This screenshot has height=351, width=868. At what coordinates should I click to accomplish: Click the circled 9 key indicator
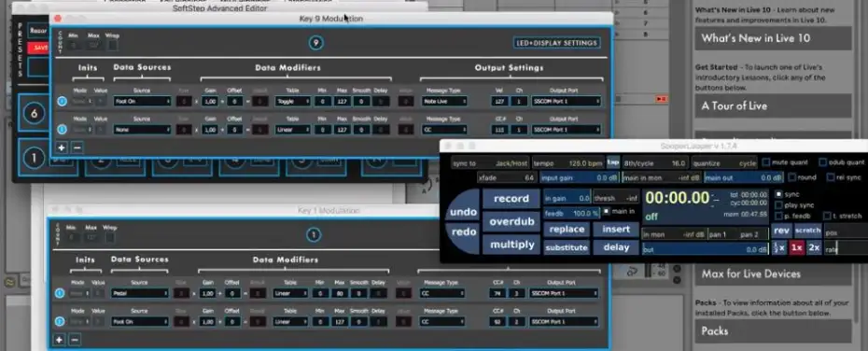coord(316,43)
